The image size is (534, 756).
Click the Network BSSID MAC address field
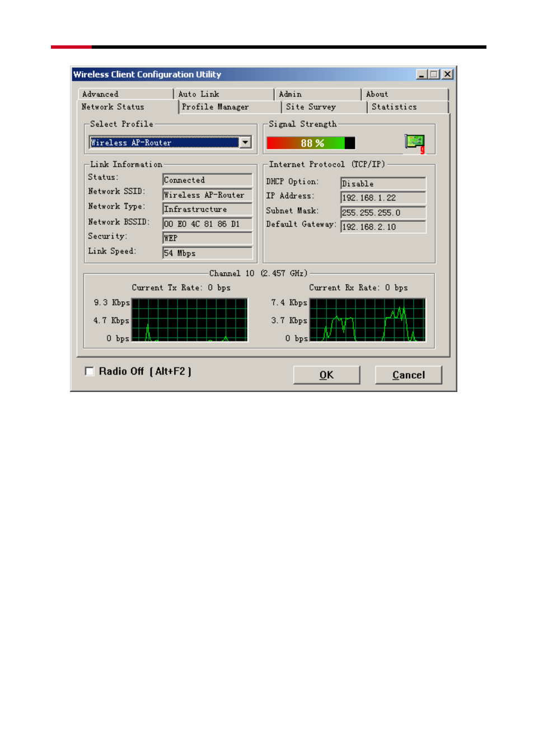(208, 223)
